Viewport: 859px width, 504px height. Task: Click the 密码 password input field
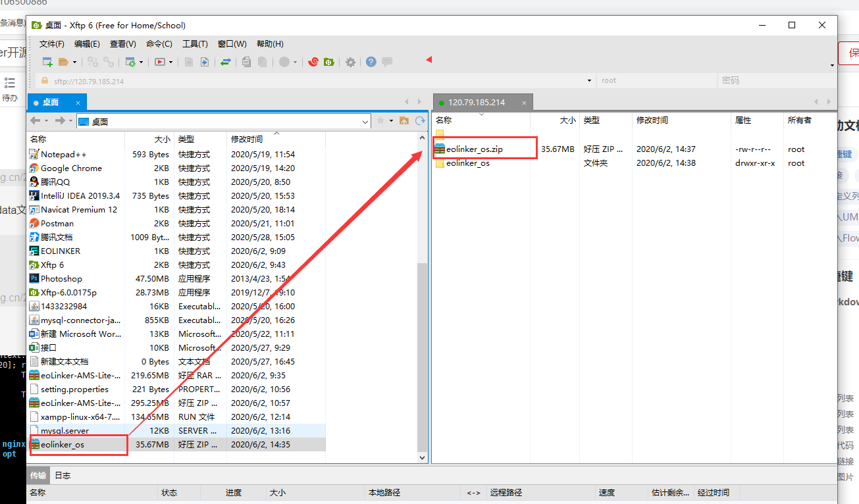tap(770, 80)
